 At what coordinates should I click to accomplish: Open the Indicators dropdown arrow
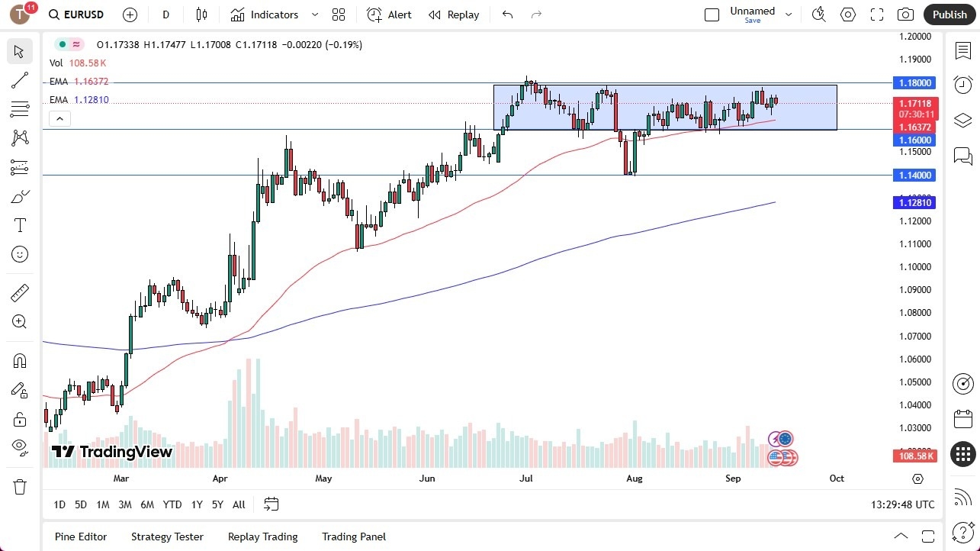click(x=313, y=14)
